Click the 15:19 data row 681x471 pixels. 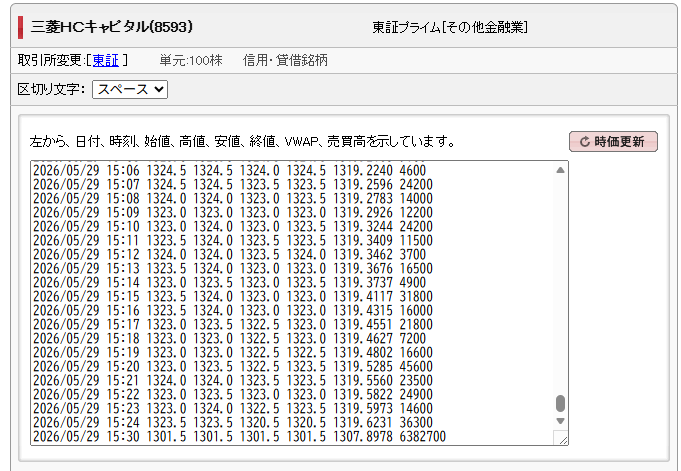click(x=233, y=352)
